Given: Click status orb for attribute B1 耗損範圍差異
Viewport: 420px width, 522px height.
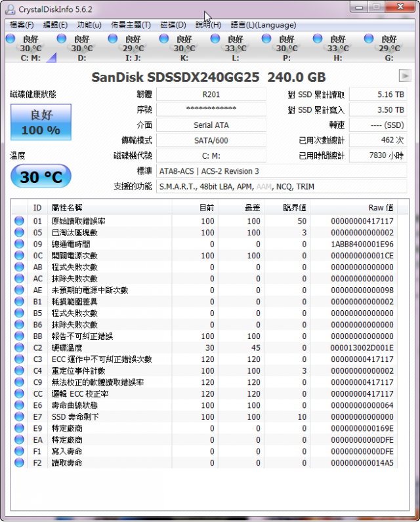Looking at the screenshot, I should pyautogui.click(x=19, y=302).
